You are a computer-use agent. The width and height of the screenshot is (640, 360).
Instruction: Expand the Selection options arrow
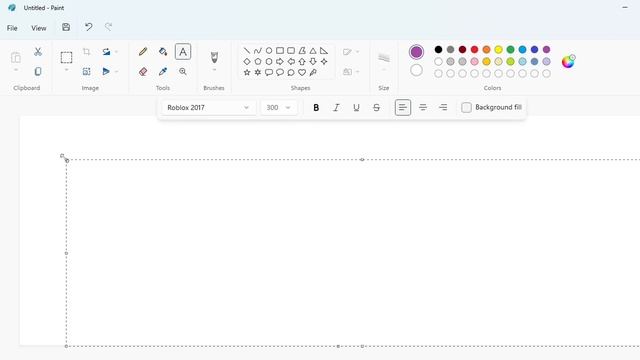tap(66, 71)
